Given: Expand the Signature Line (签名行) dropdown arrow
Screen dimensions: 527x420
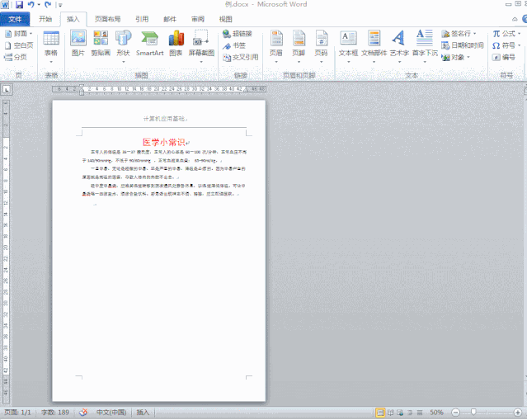Looking at the screenshot, I should coord(474,34).
